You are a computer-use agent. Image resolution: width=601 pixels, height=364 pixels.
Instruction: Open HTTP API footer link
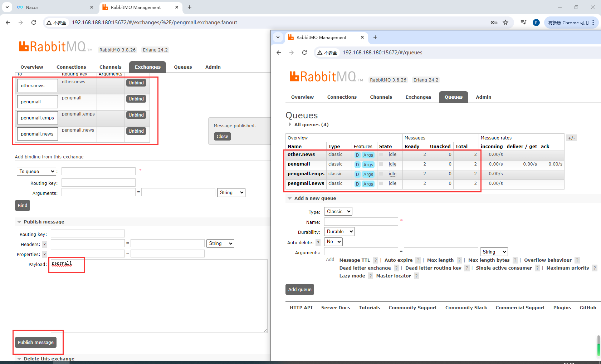(x=301, y=308)
